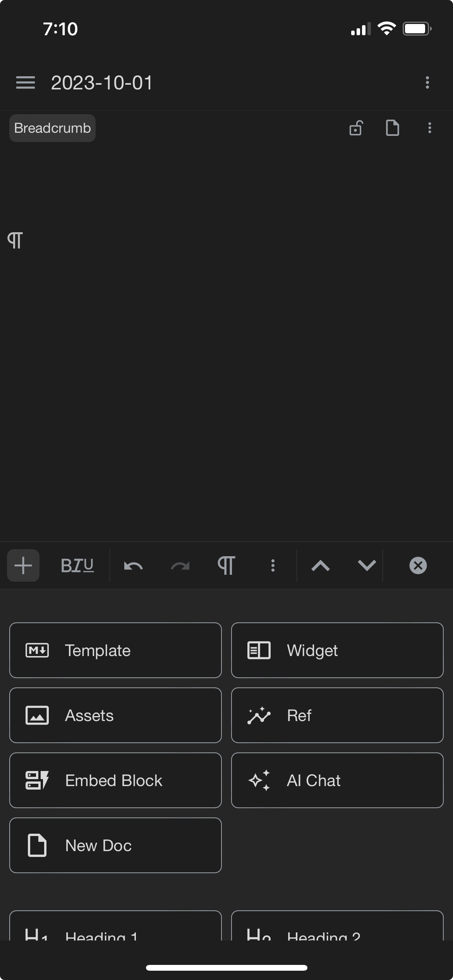
Task: Move block down with the down chevron
Action: coord(367,565)
